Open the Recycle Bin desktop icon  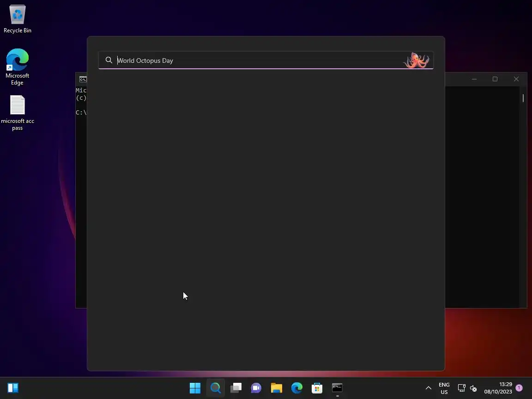(17, 19)
